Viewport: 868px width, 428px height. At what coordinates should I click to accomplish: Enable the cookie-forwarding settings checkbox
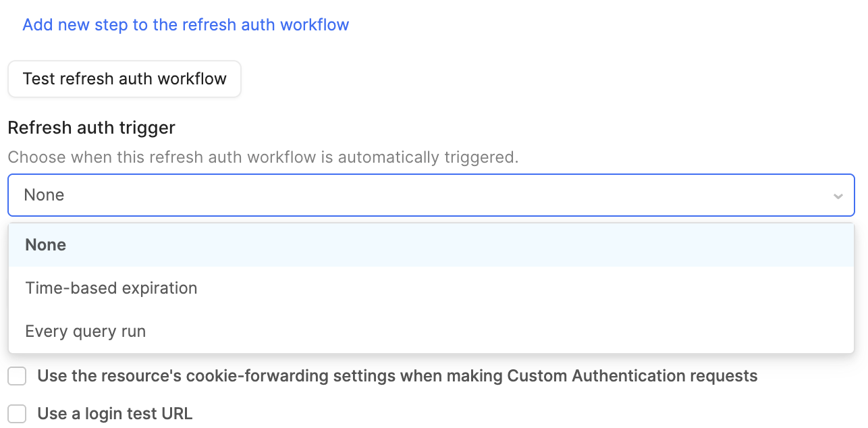pyautogui.click(x=17, y=376)
